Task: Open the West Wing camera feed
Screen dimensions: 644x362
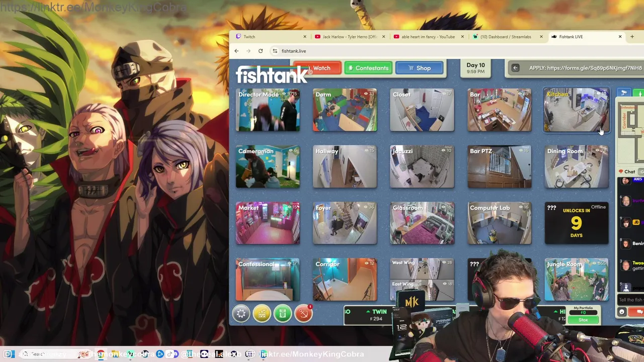Action: [x=422, y=268]
